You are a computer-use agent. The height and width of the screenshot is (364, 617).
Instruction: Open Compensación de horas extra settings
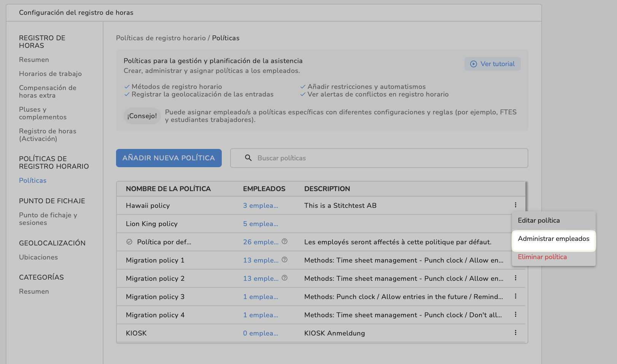tap(48, 92)
